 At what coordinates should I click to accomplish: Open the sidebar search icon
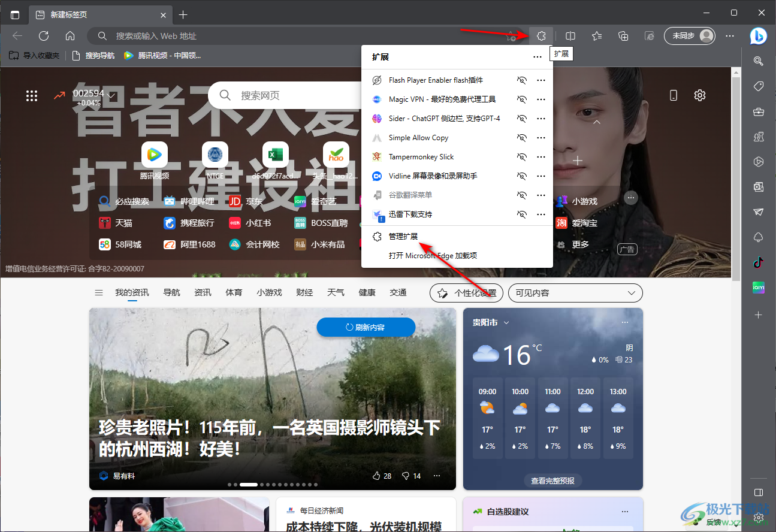coord(758,61)
